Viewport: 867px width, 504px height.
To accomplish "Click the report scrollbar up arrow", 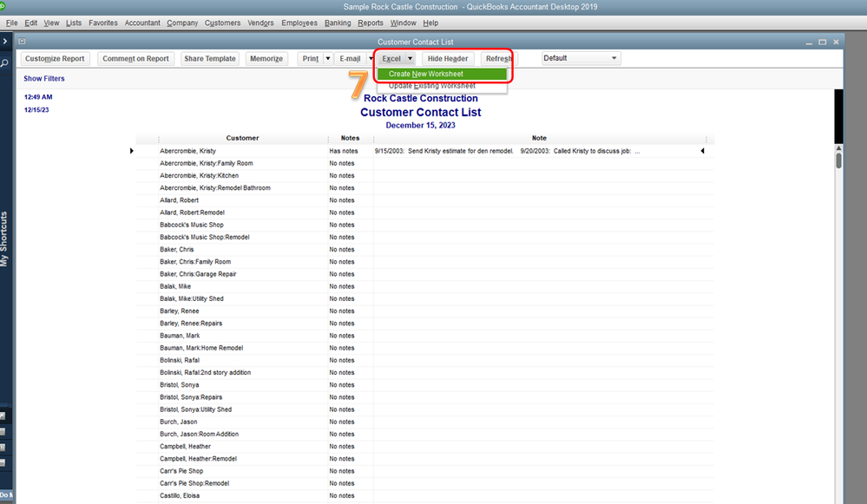I will click(839, 148).
